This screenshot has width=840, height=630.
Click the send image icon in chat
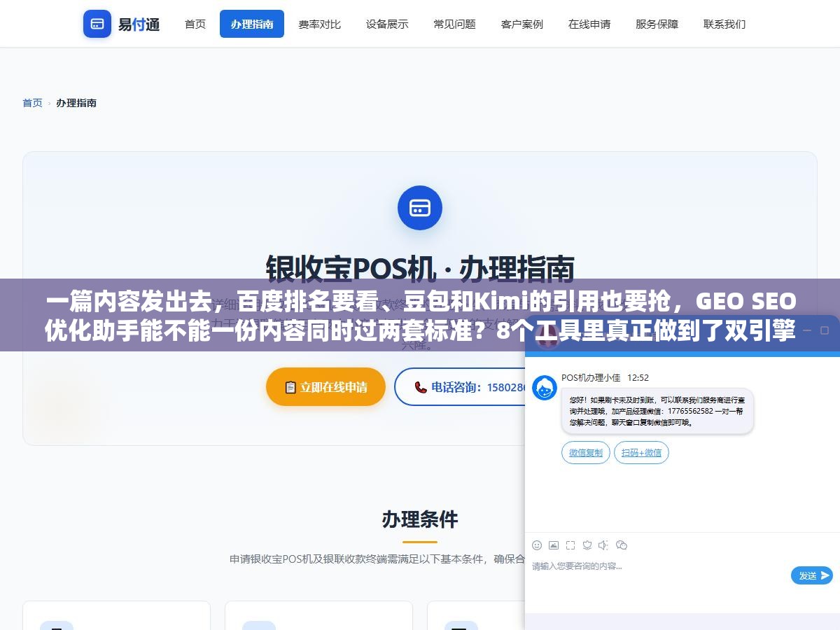coord(554,545)
